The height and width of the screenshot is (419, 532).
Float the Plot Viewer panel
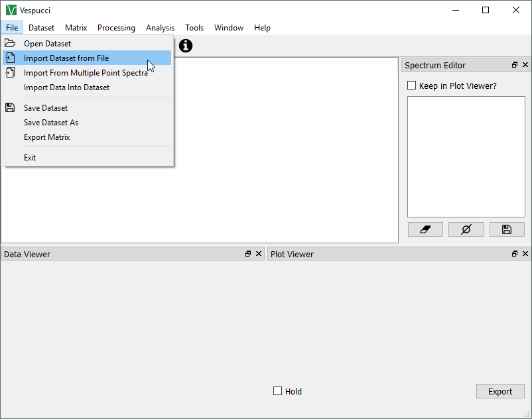tap(515, 253)
